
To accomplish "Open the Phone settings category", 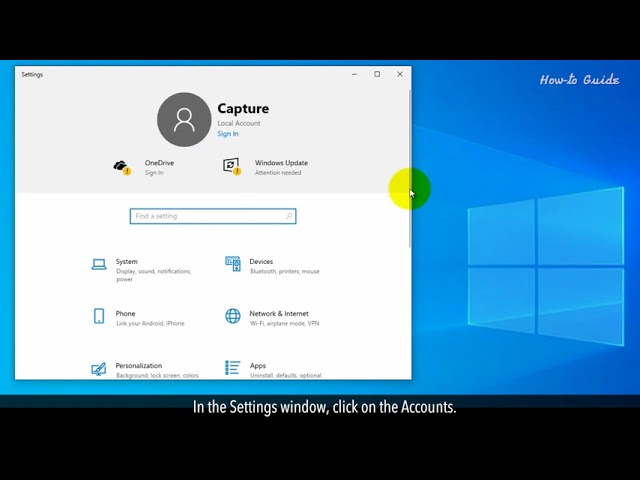I will pyautogui.click(x=139, y=318).
